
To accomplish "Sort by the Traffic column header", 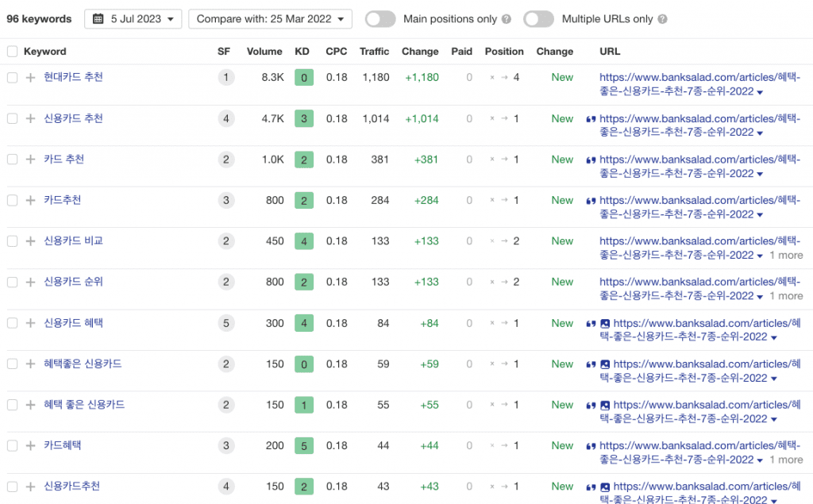I will (375, 52).
